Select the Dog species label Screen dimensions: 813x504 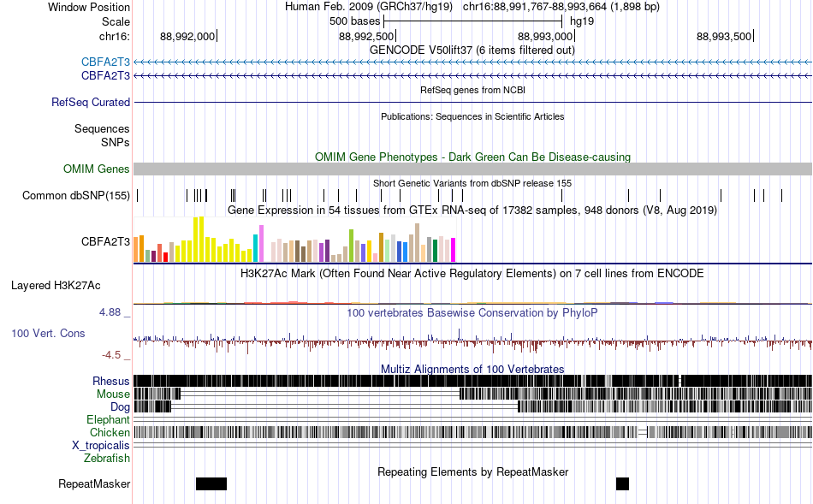coord(120,407)
